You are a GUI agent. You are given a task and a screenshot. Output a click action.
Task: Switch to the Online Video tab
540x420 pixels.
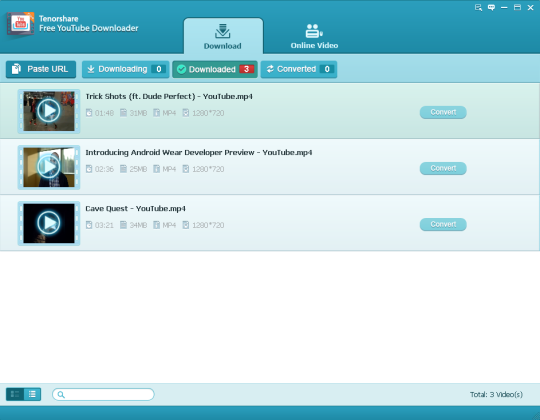[x=314, y=36]
